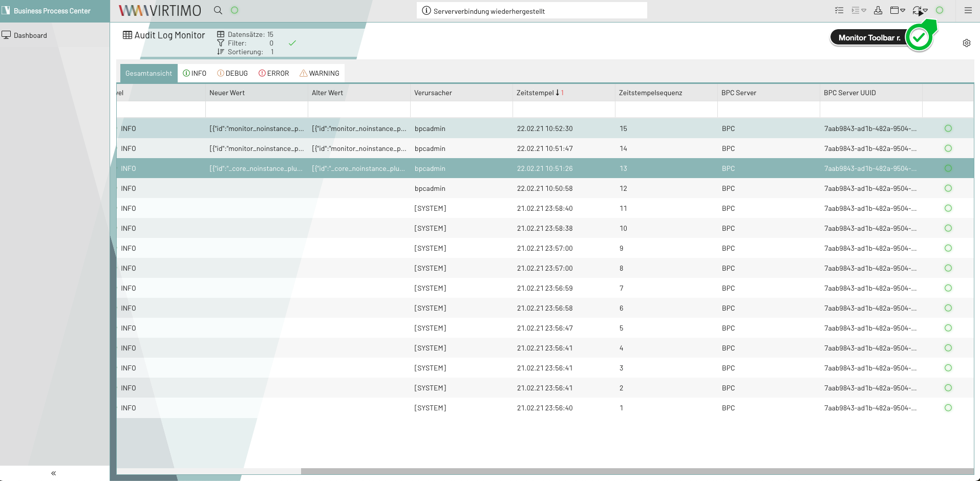Toggle the green connection indicator in the header
This screenshot has width=980, height=481.
[939, 10]
